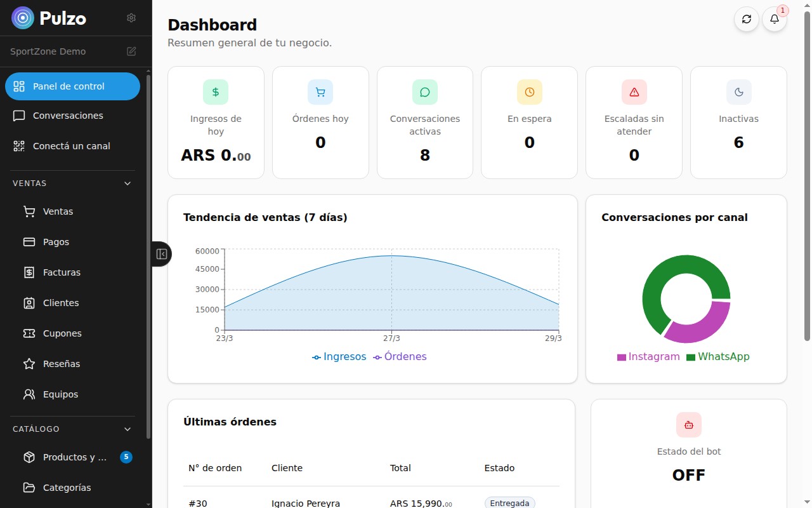This screenshot has height=508, width=812.
Task: Select the Clientes sidebar item
Action: (x=61, y=303)
